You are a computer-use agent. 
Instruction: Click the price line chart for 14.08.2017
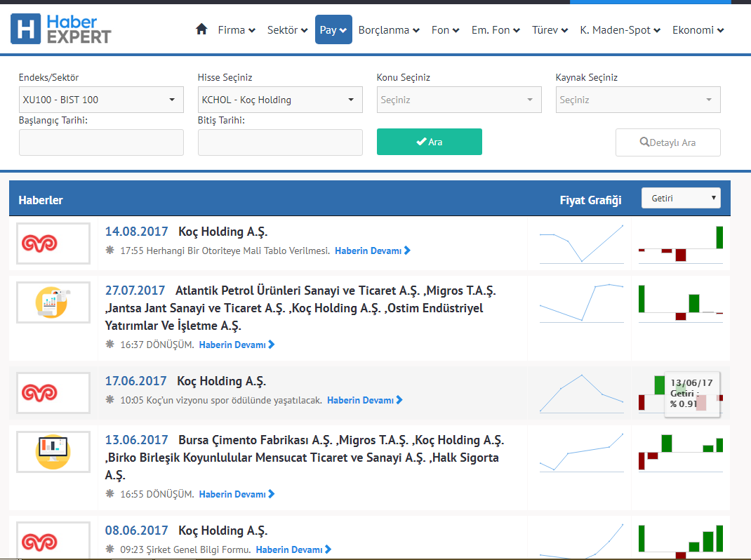(581, 244)
